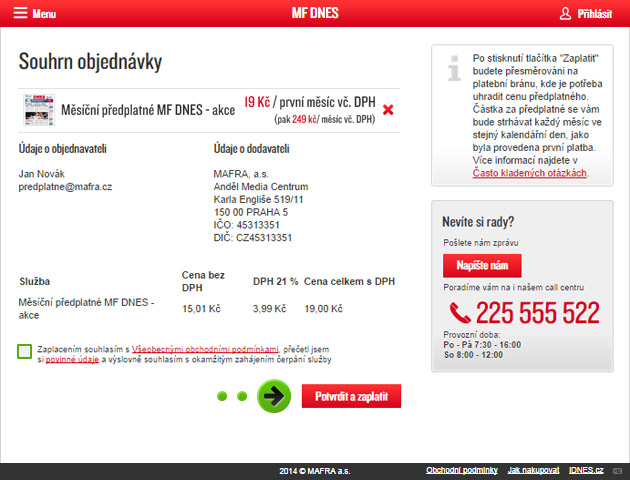
Task: Click the green arrow step icon
Action: 274,396
